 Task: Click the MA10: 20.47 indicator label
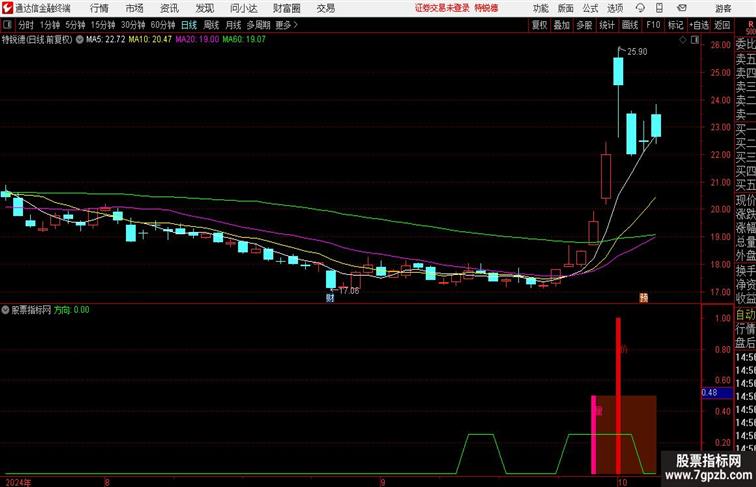150,40
